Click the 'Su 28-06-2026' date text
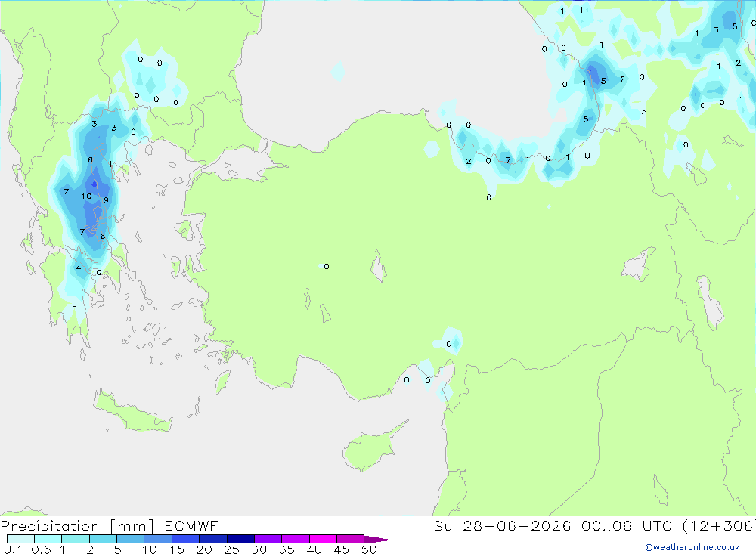Viewport: 756px width, 554px height. 503,525
